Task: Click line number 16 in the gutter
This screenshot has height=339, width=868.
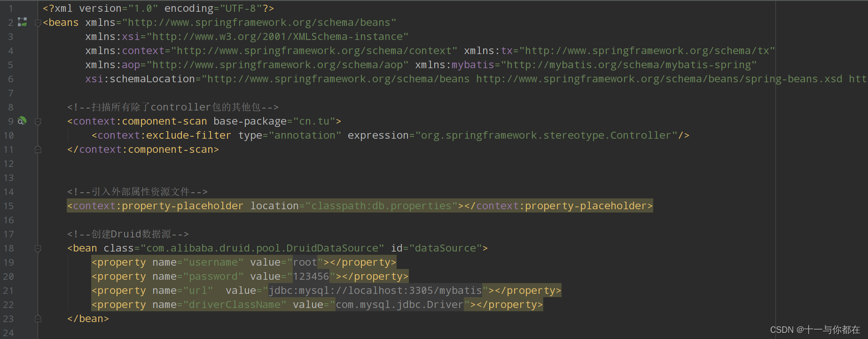Action: click(8, 220)
